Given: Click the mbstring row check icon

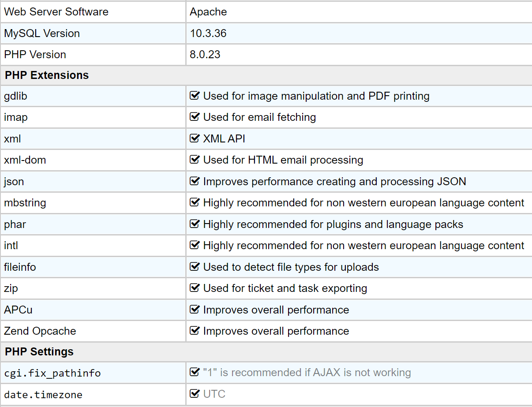Looking at the screenshot, I should click(x=195, y=203).
